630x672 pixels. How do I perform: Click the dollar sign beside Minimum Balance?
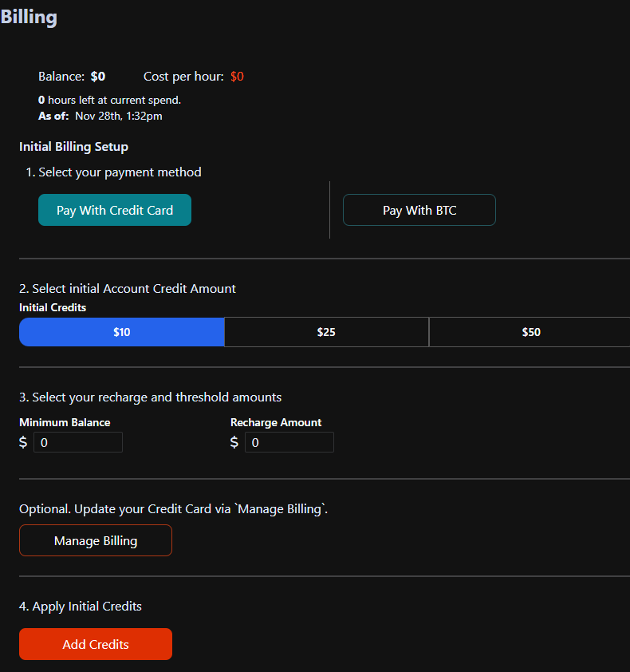click(22, 441)
